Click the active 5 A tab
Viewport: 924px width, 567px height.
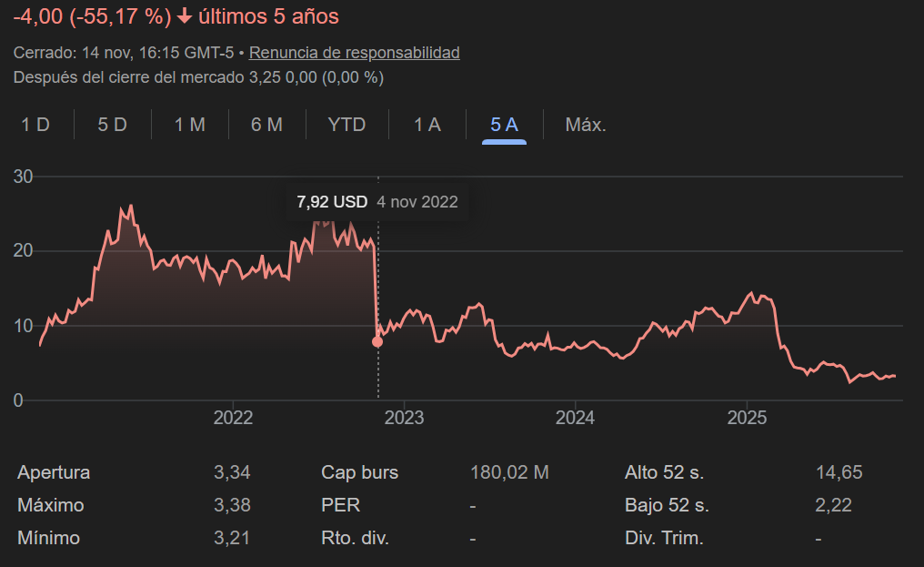[x=504, y=125]
